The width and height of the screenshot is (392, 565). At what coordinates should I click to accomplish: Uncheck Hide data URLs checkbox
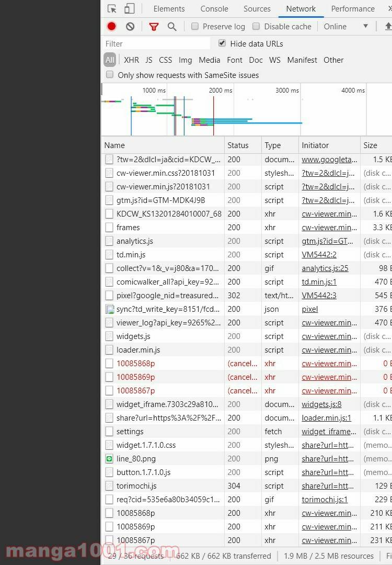pos(222,43)
